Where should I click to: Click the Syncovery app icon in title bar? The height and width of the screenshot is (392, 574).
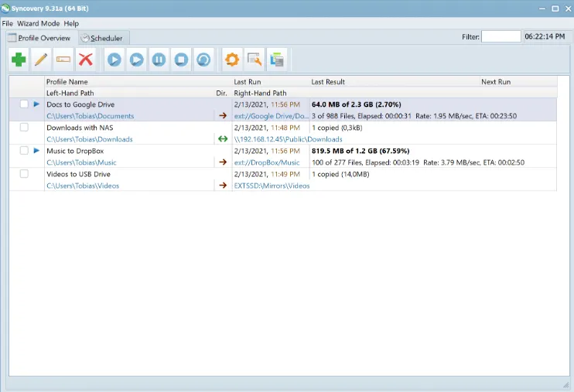[5, 8]
